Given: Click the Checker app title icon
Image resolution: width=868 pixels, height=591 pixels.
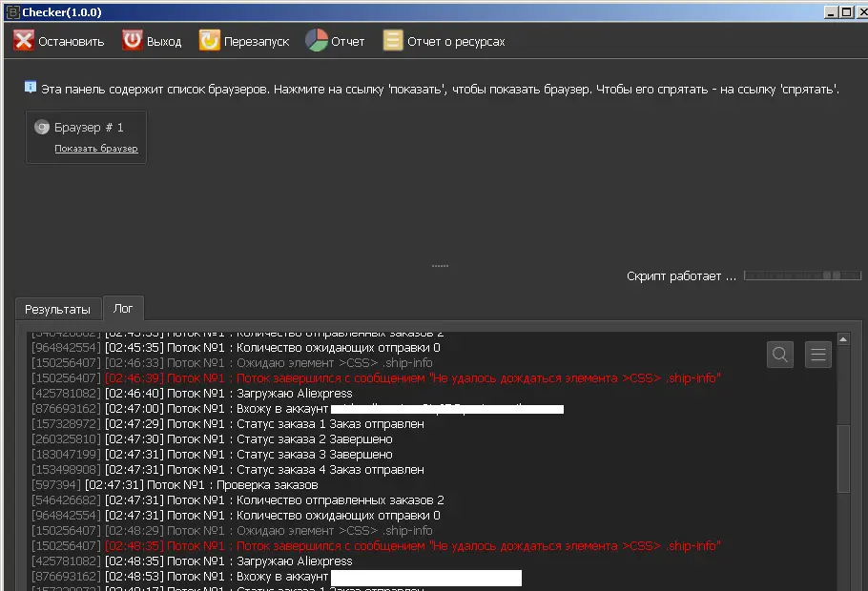Looking at the screenshot, I should [12, 12].
